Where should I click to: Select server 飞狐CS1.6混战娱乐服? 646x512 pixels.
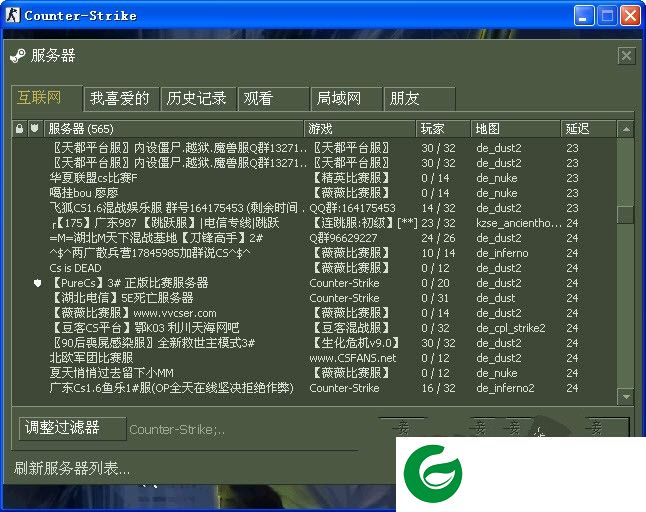(x=314, y=208)
